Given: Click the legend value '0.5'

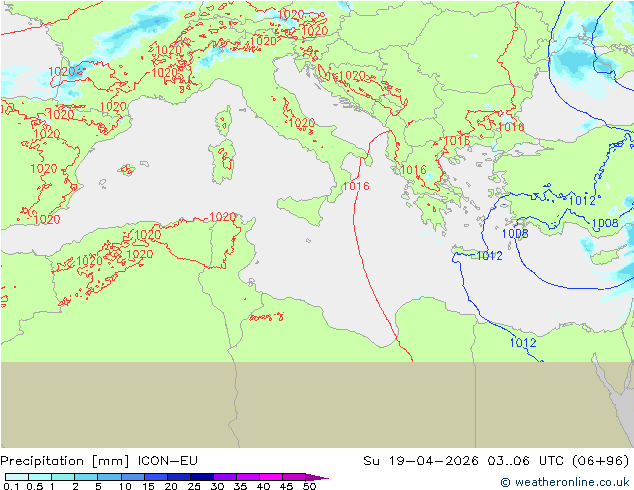Looking at the screenshot, I should (35, 486).
